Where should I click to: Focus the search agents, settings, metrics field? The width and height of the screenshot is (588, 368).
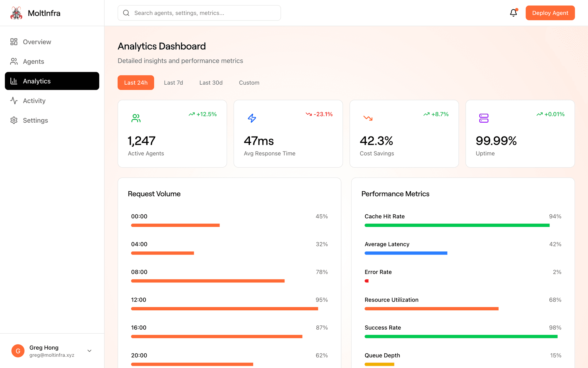199,13
